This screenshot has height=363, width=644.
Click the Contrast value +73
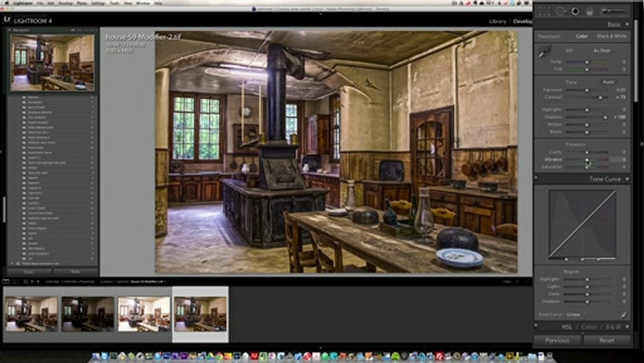point(620,97)
